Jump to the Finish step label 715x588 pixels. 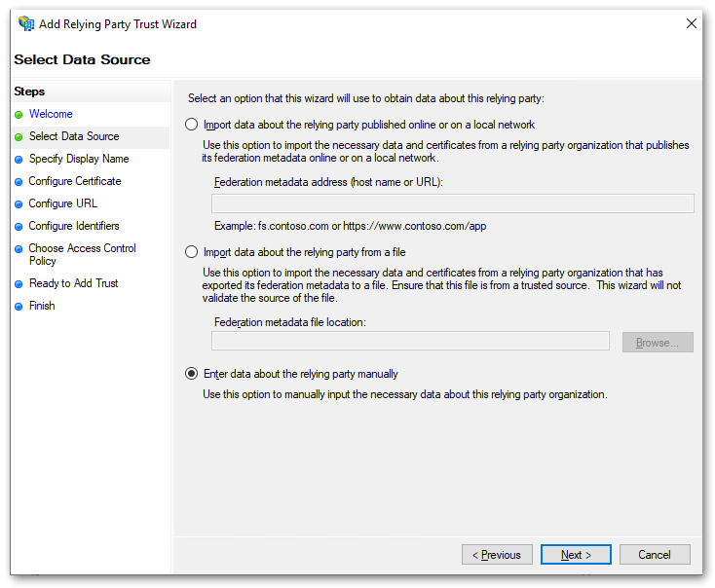tap(42, 306)
